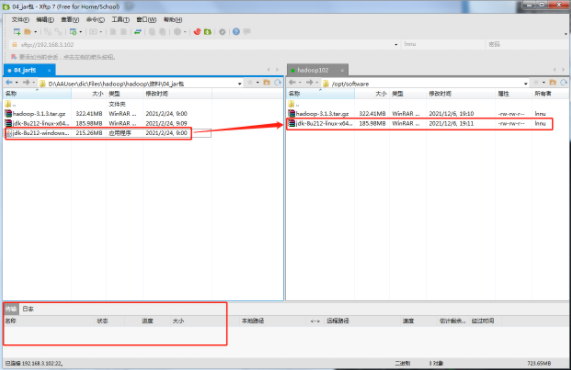Go forward in the remote pane

click(x=309, y=83)
